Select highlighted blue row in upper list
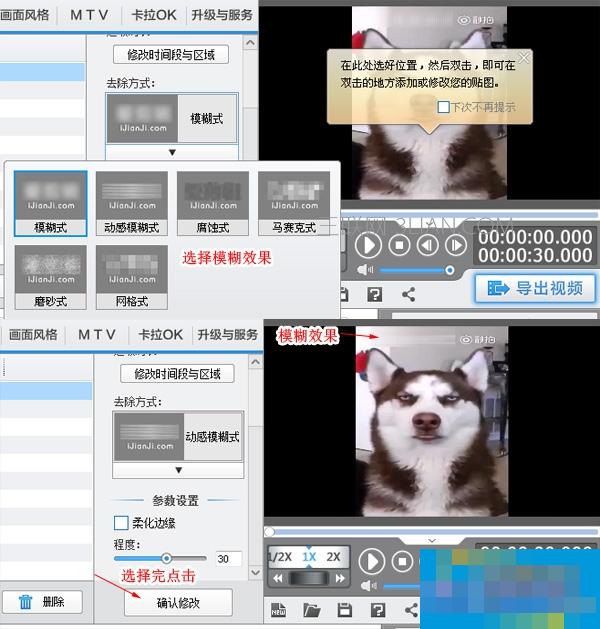Screen dimensions: 600x629 [x=42, y=72]
